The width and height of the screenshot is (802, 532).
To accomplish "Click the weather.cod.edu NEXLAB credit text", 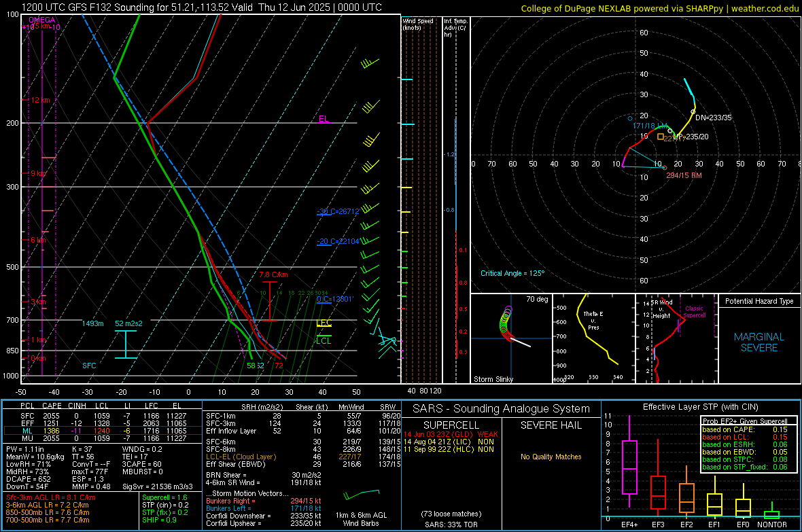I will click(659, 8).
